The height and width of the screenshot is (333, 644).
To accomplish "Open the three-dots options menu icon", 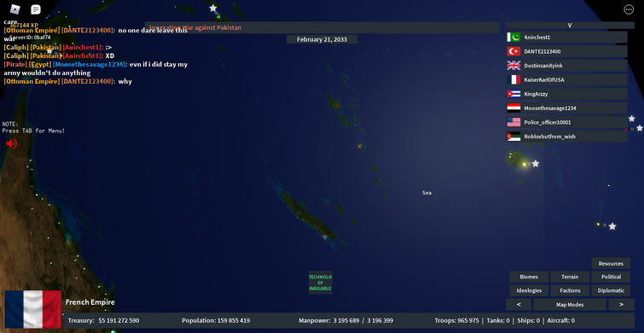I will point(629,9).
